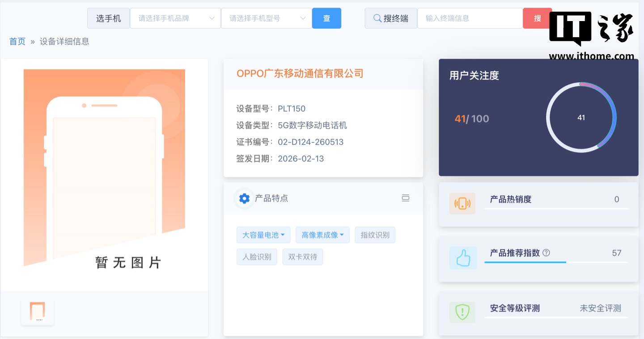Open the 请选择手机品牌 brand dropdown
The width and height of the screenshot is (644, 339).
click(x=175, y=18)
